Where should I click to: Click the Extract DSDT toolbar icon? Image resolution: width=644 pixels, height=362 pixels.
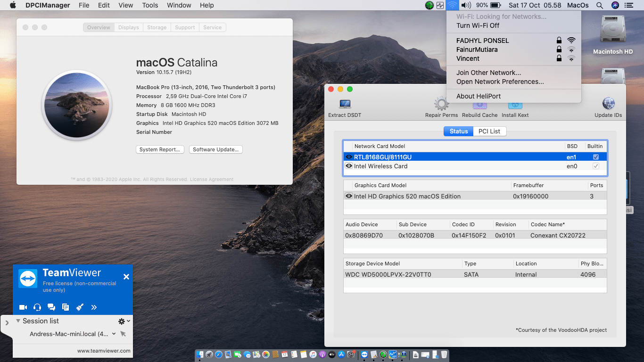click(345, 104)
